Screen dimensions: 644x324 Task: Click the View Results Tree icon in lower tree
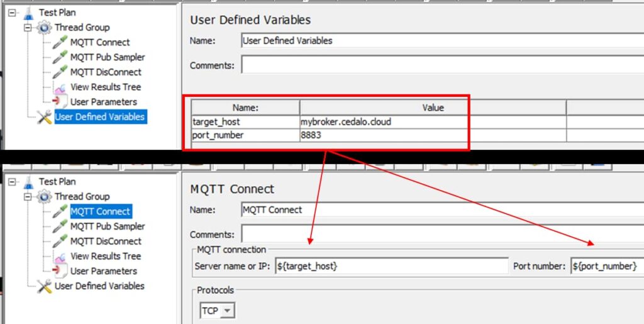(x=60, y=256)
